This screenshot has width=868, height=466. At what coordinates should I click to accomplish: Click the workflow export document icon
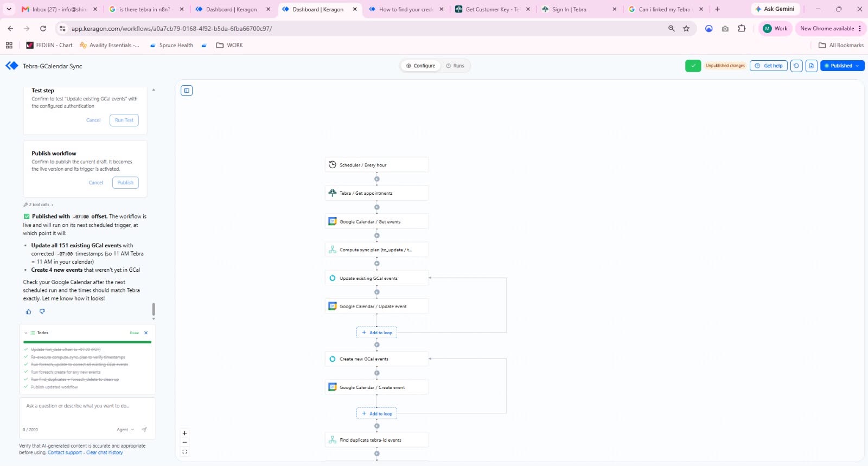tap(811, 66)
